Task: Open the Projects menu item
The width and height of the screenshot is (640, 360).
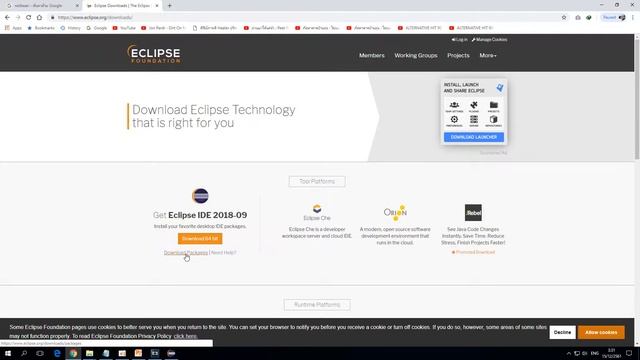Action: pos(458,56)
